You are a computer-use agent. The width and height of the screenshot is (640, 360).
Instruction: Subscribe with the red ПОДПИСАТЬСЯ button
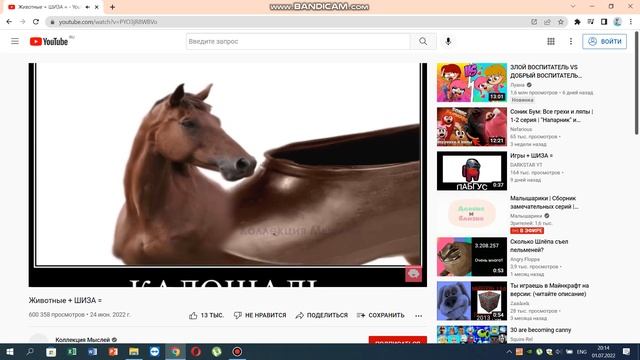398,340
